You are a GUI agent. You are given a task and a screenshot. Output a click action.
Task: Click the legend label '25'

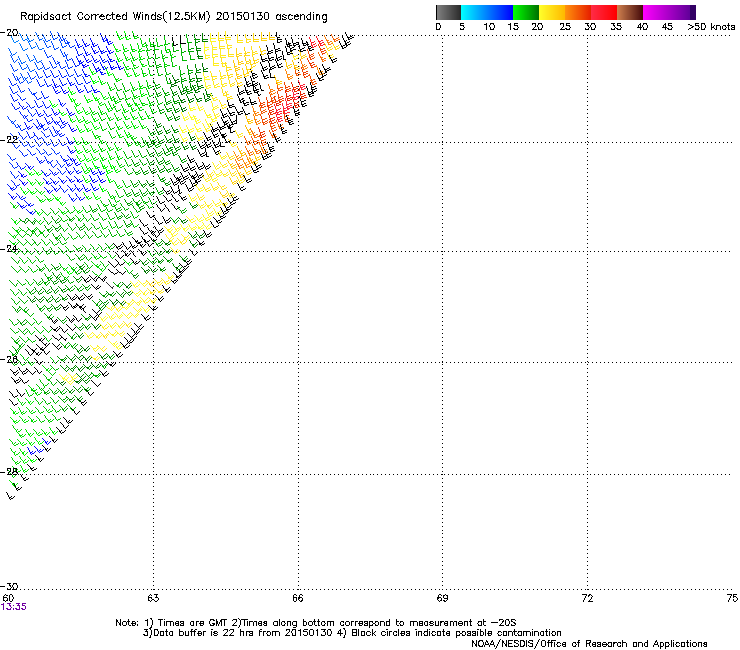tap(564, 27)
